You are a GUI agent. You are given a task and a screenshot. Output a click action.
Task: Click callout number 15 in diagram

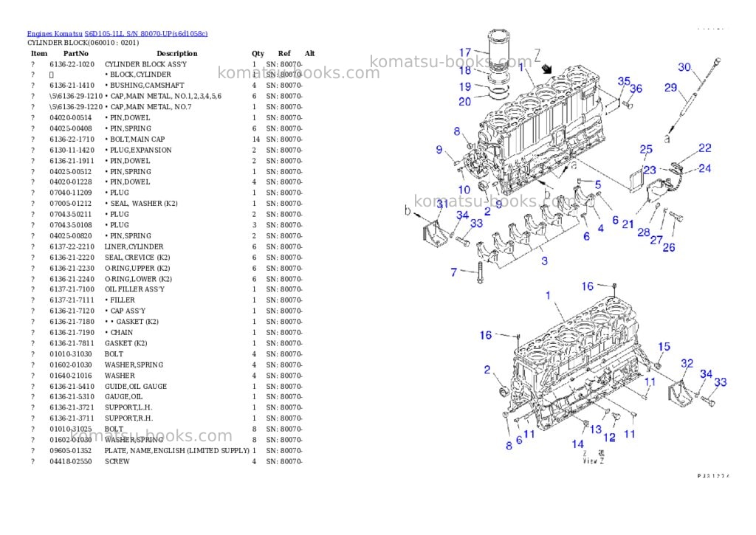(664, 347)
